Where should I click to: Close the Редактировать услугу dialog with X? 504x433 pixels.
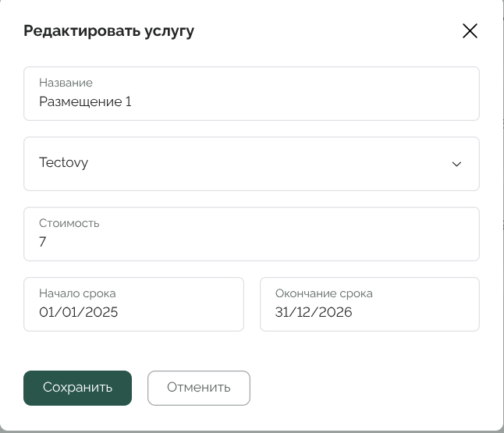(x=470, y=31)
